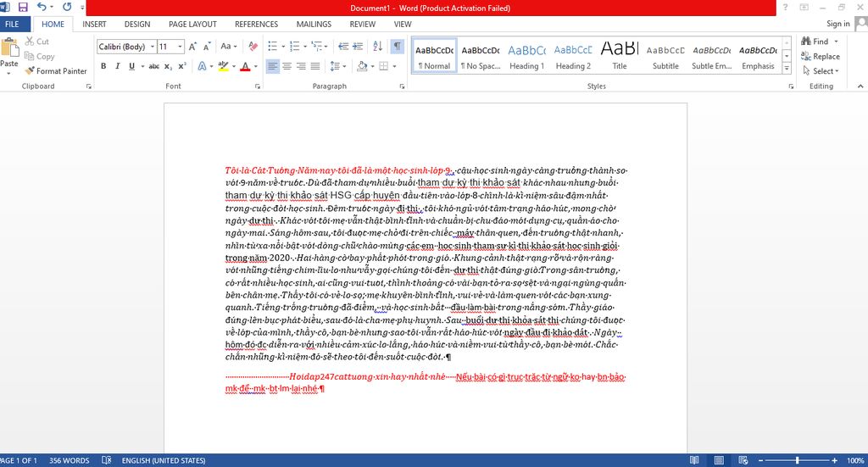This screenshot has height=467, width=868.
Task: Click the Cut button
Action: tap(37, 42)
